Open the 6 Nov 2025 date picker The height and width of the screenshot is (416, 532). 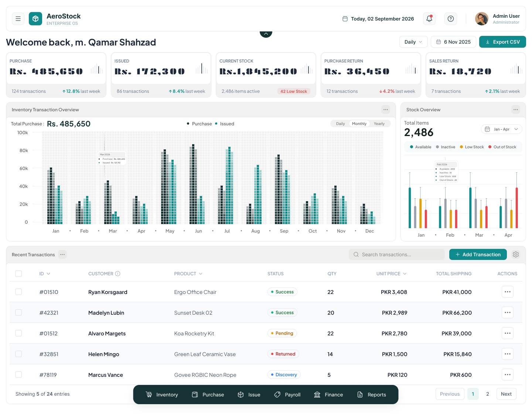point(453,42)
